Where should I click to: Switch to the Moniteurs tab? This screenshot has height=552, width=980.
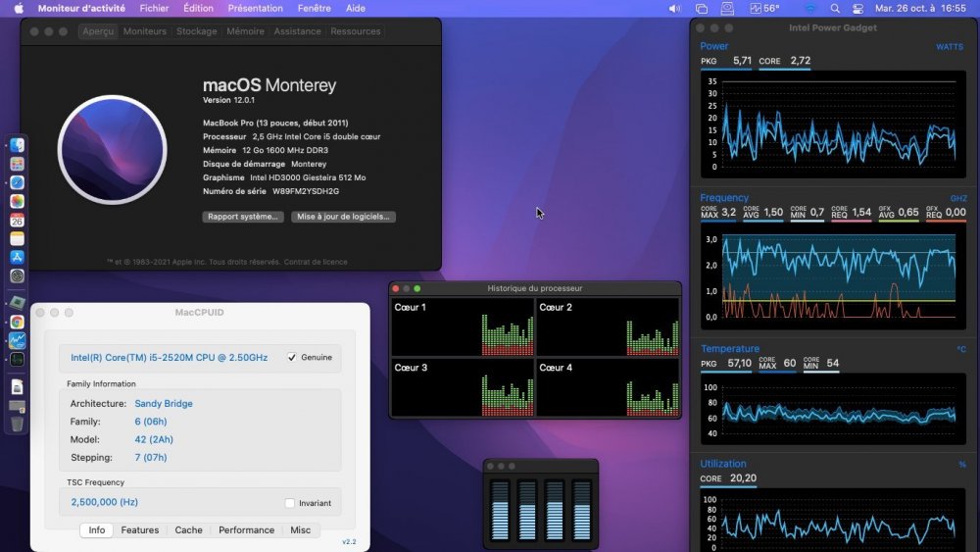pos(145,31)
